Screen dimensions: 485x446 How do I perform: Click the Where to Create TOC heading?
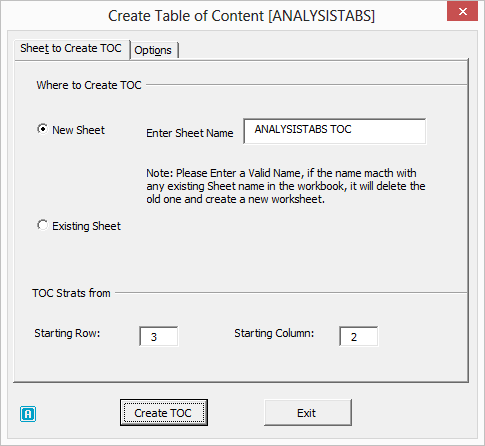pyautogui.click(x=89, y=85)
